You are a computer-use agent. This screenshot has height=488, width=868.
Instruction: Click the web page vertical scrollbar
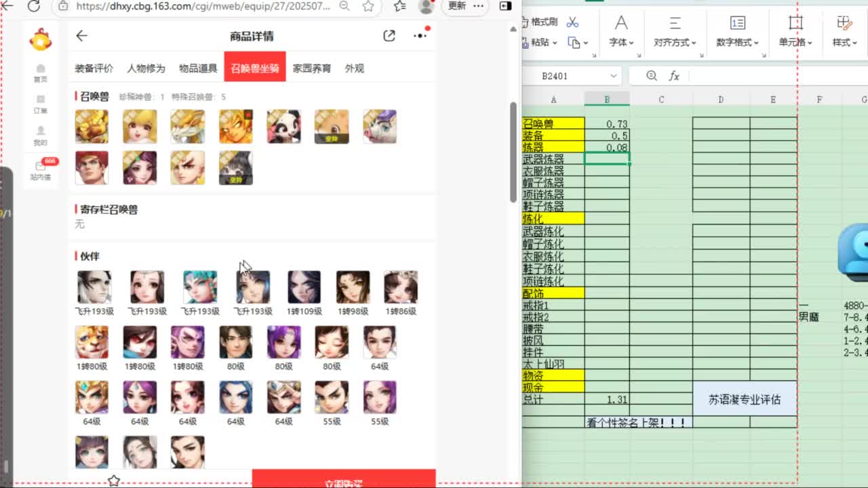pos(513,152)
